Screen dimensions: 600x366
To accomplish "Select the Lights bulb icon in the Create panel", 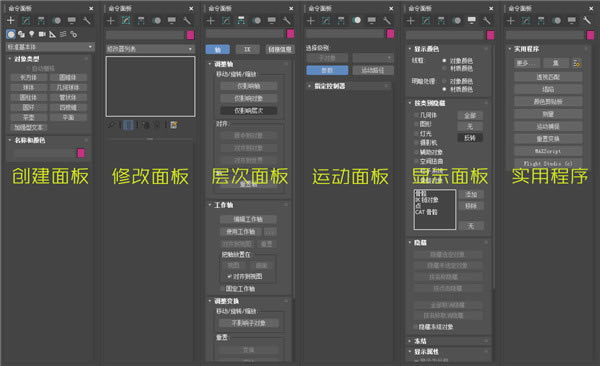I will (32, 34).
